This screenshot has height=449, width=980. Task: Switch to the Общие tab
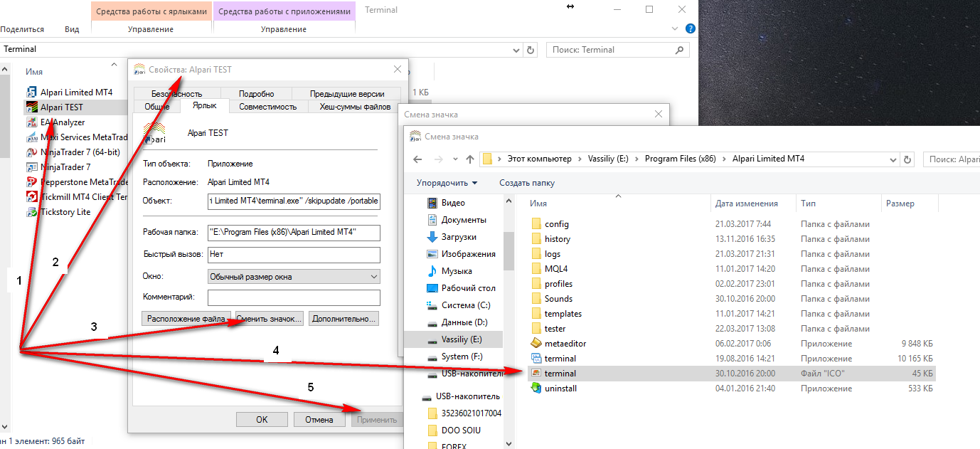[157, 107]
